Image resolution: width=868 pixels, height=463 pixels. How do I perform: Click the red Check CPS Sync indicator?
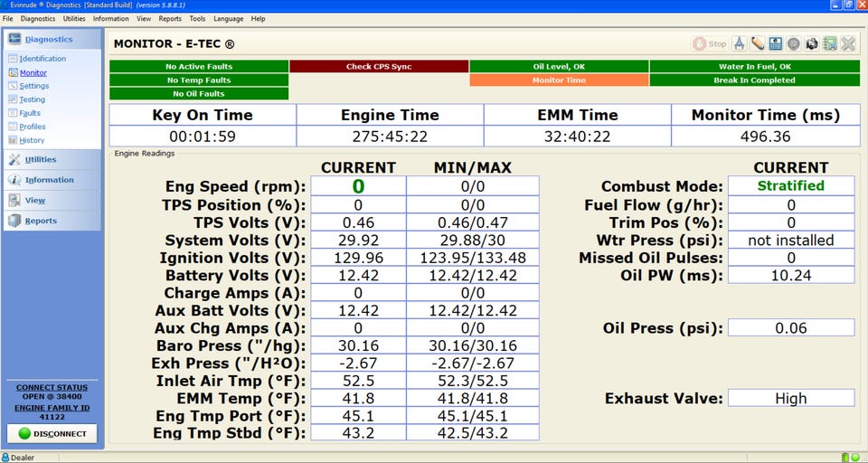(379, 66)
